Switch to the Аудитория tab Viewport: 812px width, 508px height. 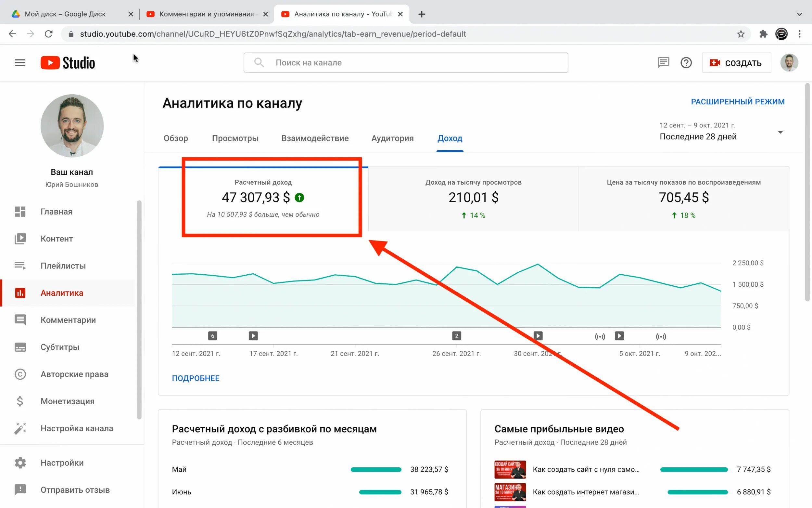pyautogui.click(x=392, y=138)
